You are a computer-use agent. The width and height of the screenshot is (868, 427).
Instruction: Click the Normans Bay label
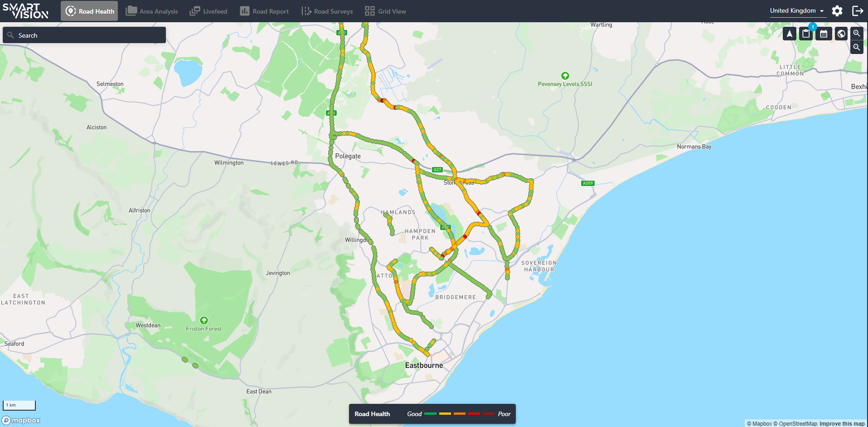click(694, 147)
